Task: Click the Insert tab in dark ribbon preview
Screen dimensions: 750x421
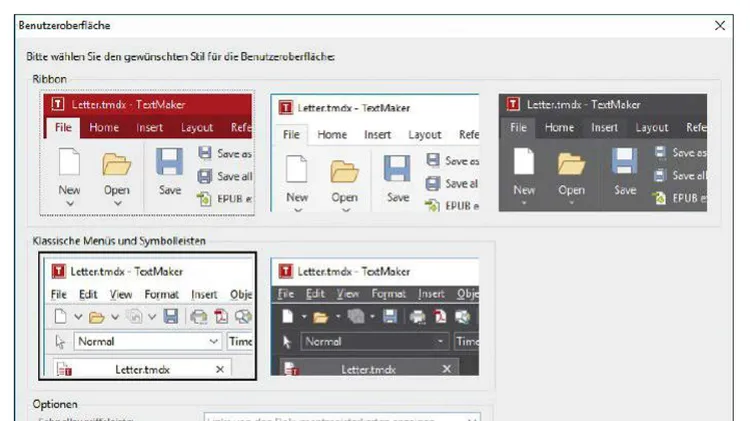Action: pos(604,128)
